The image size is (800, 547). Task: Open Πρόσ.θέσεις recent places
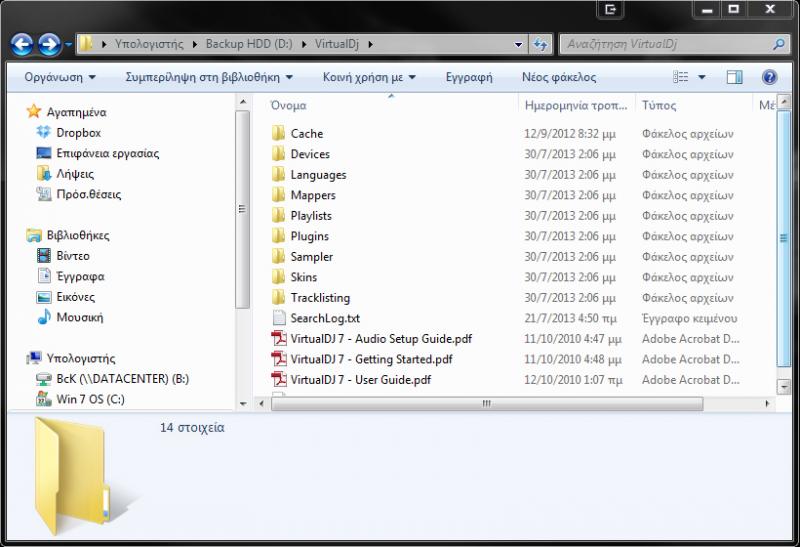tap(79, 194)
